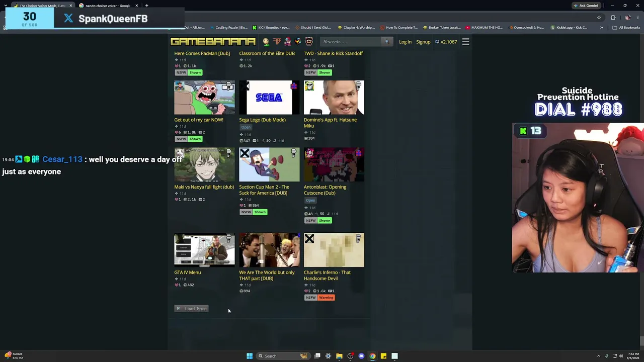Viewport: 644px width, 362px height.
Task: Open Chrome from the taskbar
Action: pos(372,356)
